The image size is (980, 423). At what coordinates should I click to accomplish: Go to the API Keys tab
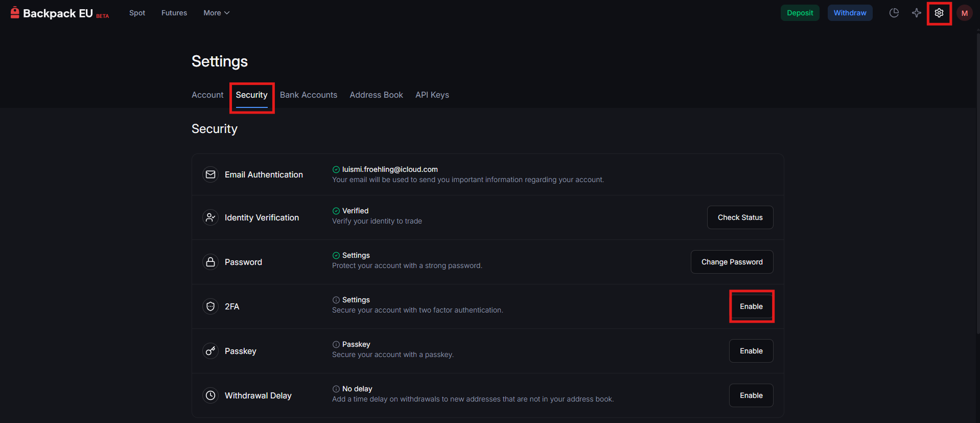[432, 95]
